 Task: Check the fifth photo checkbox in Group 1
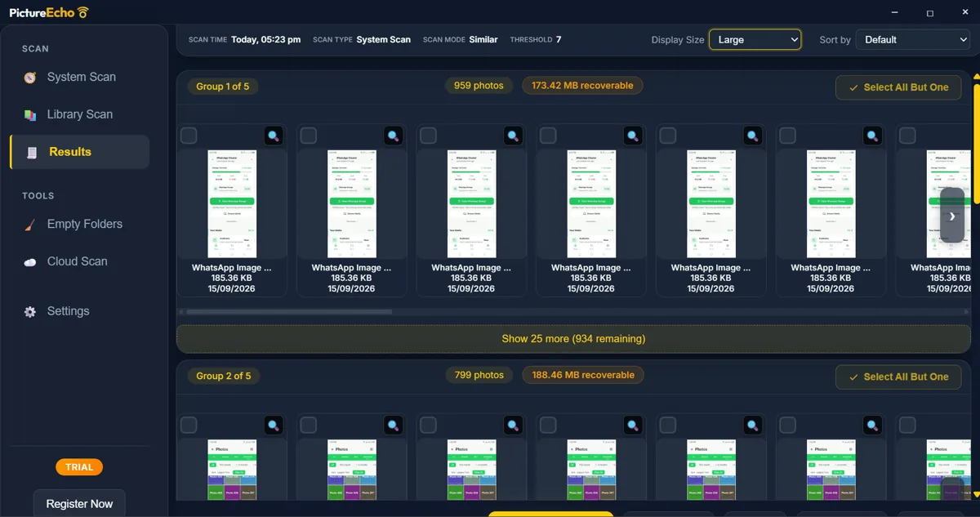tap(668, 136)
